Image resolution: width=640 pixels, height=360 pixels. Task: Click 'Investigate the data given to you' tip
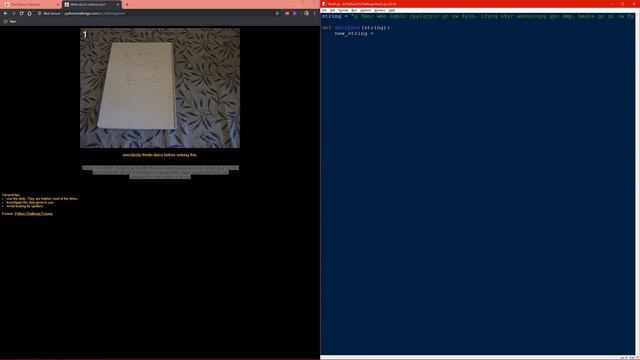click(x=30, y=202)
